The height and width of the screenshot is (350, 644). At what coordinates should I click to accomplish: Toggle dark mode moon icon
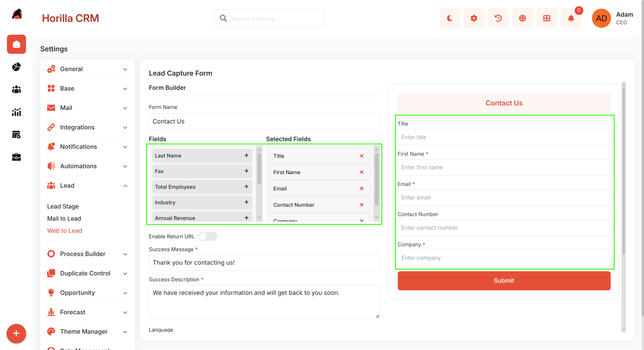tap(449, 18)
